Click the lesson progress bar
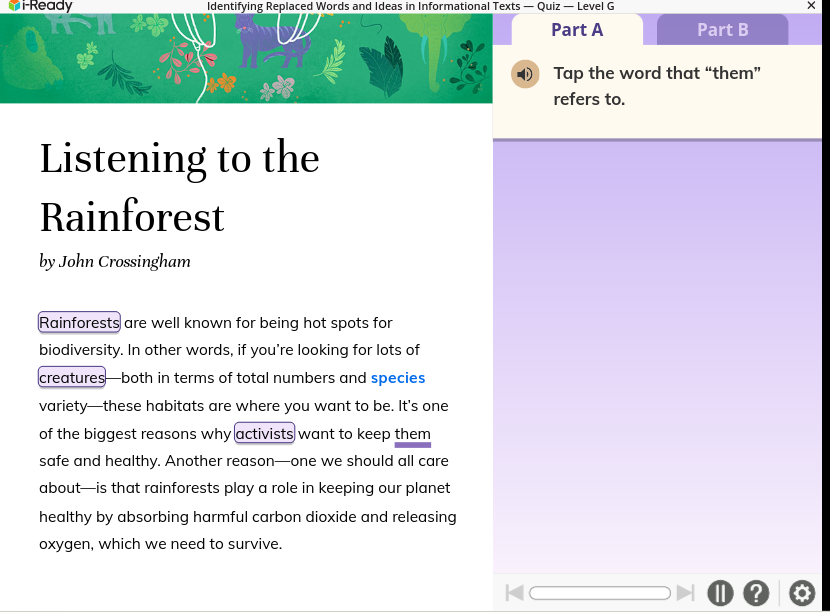This screenshot has height=612, width=830. (600, 593)
